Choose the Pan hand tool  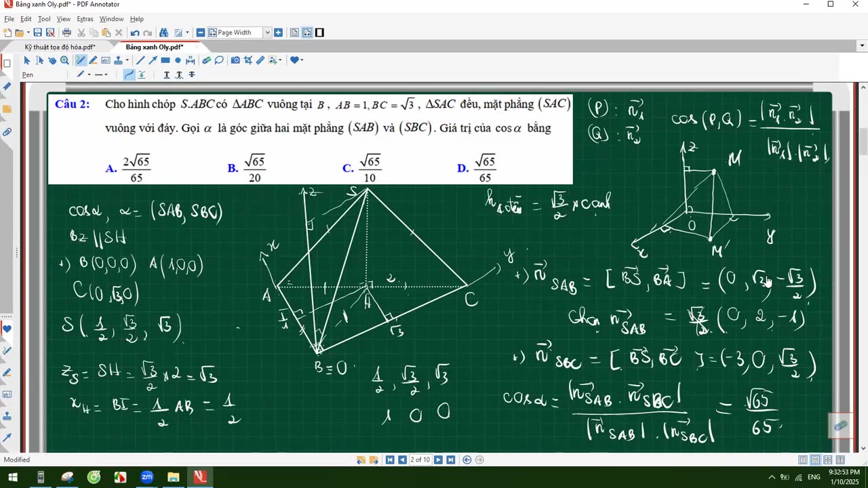(52, 60)
